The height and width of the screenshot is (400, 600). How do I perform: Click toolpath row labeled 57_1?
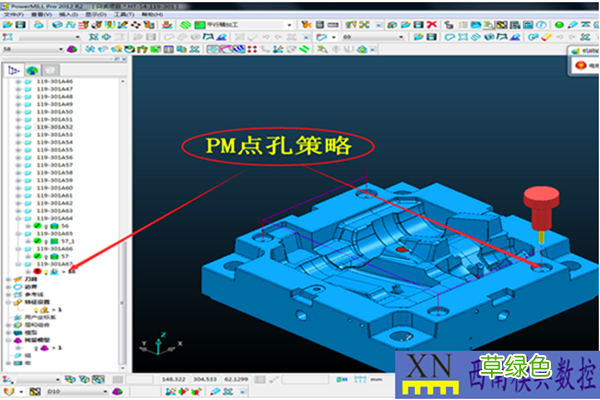68,241
